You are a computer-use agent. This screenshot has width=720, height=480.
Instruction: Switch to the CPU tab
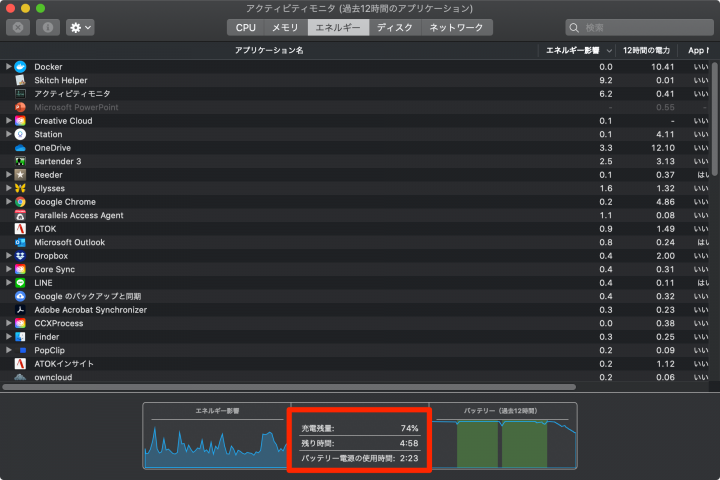tap(246, 28)
